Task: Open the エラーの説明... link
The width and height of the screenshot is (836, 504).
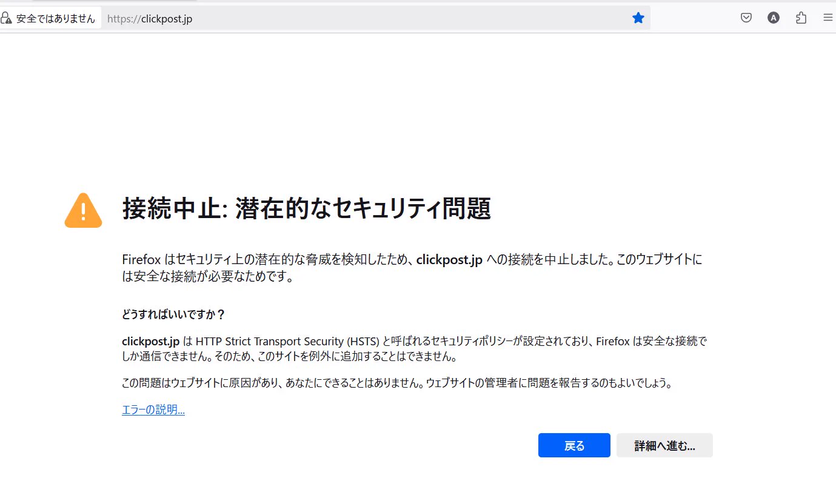Action: (x=153, y=410)
